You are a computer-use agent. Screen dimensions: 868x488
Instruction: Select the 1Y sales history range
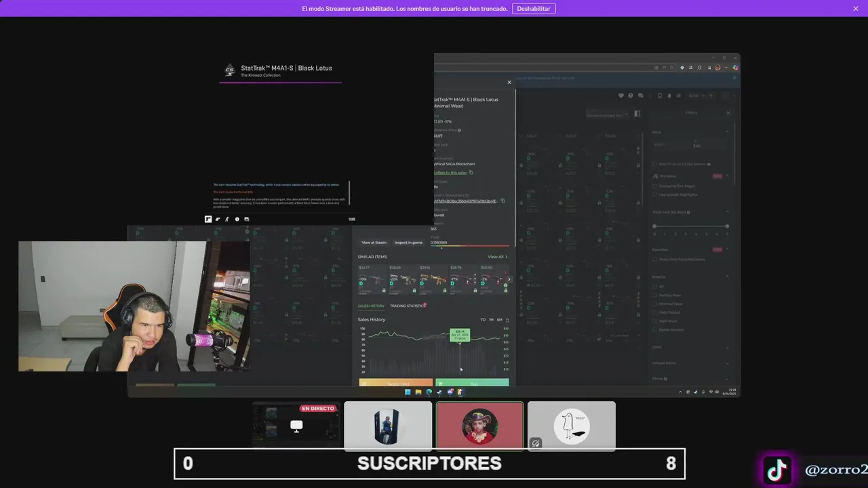click(507, 320)
